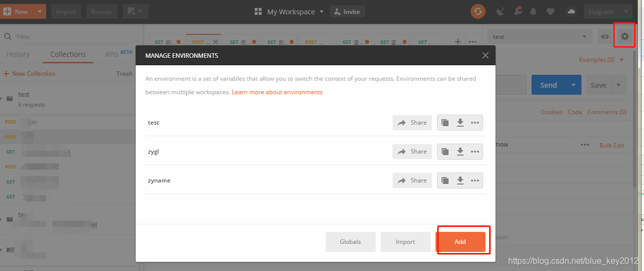Open Comments (0) link

(607, 112)
